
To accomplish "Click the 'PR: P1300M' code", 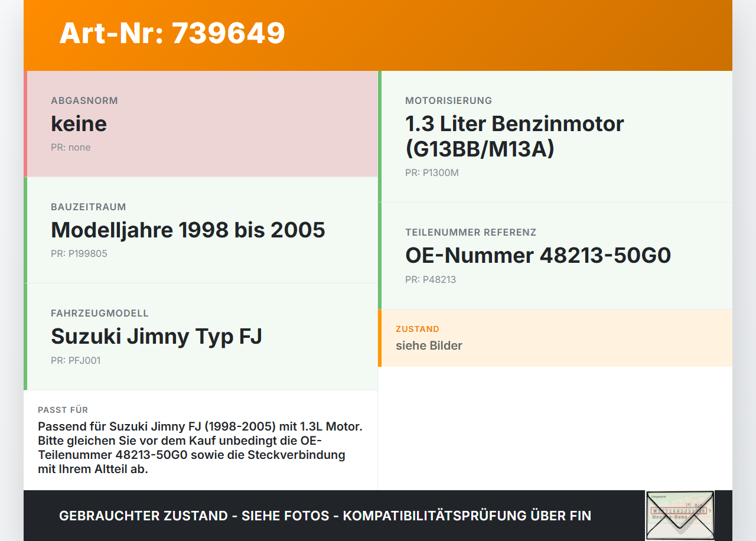I will coord(432,172).
